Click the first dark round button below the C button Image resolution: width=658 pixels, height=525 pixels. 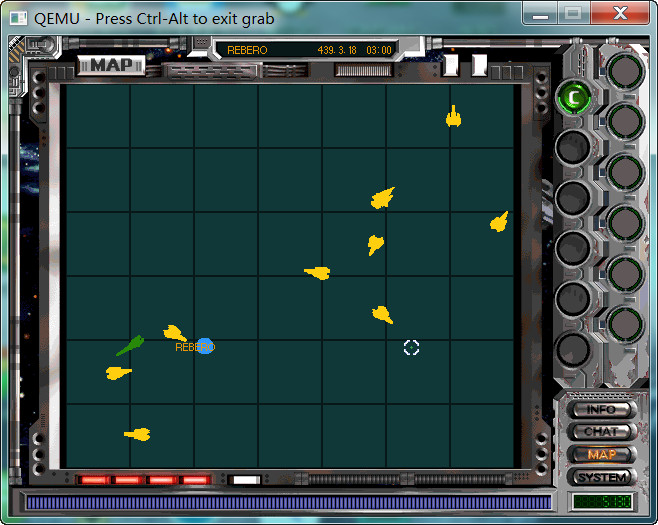coord(573,147)
